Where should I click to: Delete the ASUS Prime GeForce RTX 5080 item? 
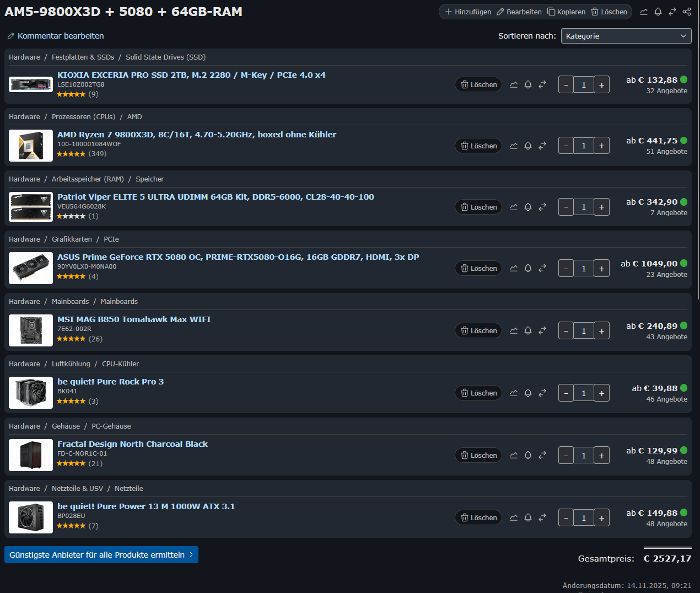(478, 268)
